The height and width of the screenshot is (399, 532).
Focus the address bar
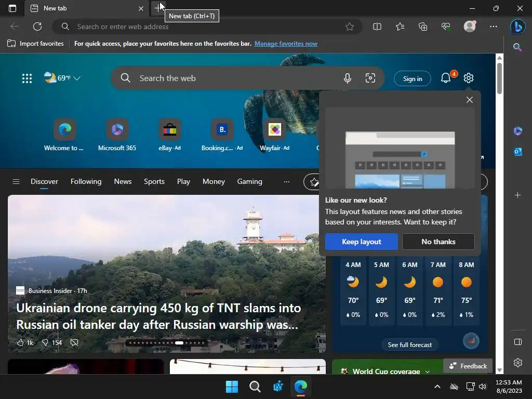pyautogui.click(x=207, y=26)
